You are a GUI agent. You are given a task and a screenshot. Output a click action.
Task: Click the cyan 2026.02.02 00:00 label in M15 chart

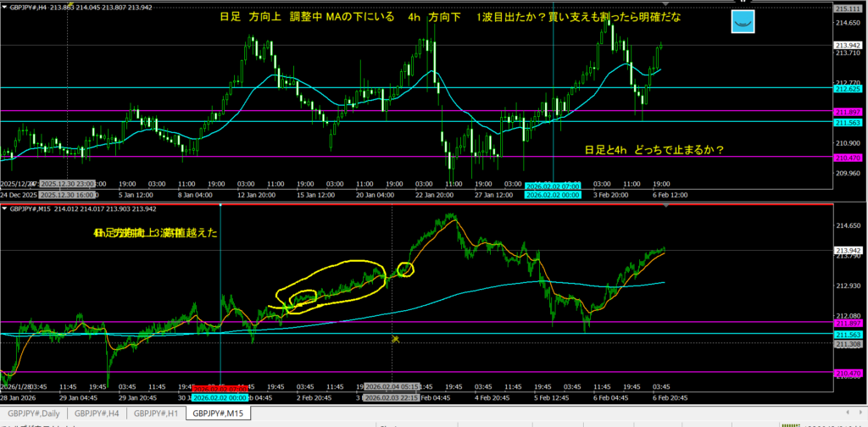(x=220, y=397)
